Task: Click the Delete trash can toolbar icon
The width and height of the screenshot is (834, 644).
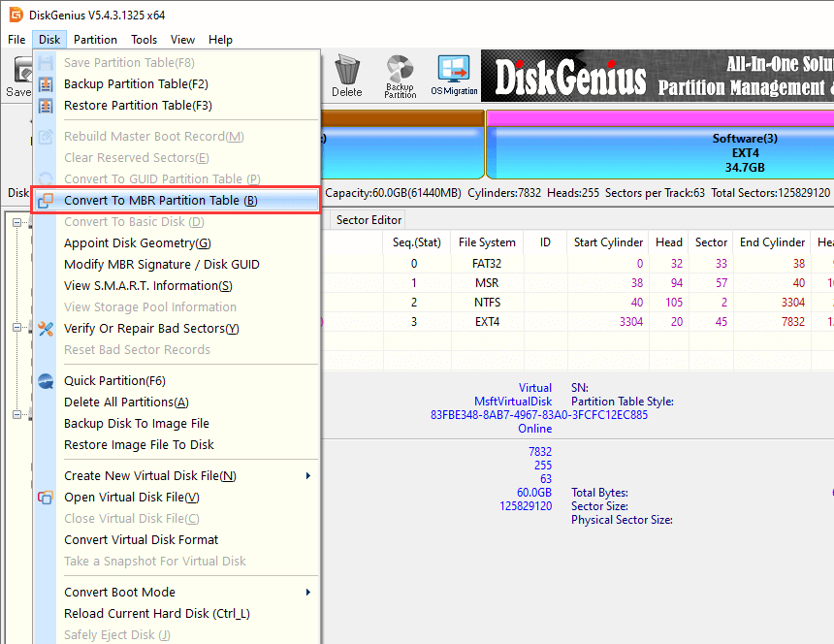Action: click(346, 75)
